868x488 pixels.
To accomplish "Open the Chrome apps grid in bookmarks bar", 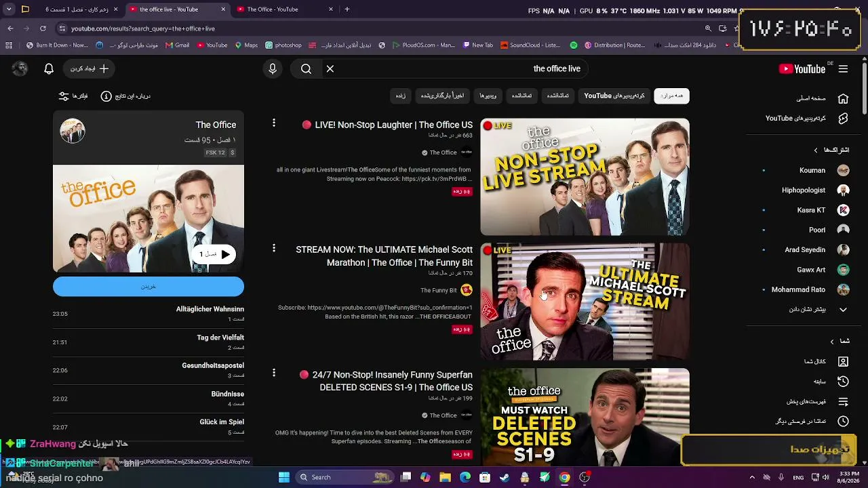I will point(9,45).
